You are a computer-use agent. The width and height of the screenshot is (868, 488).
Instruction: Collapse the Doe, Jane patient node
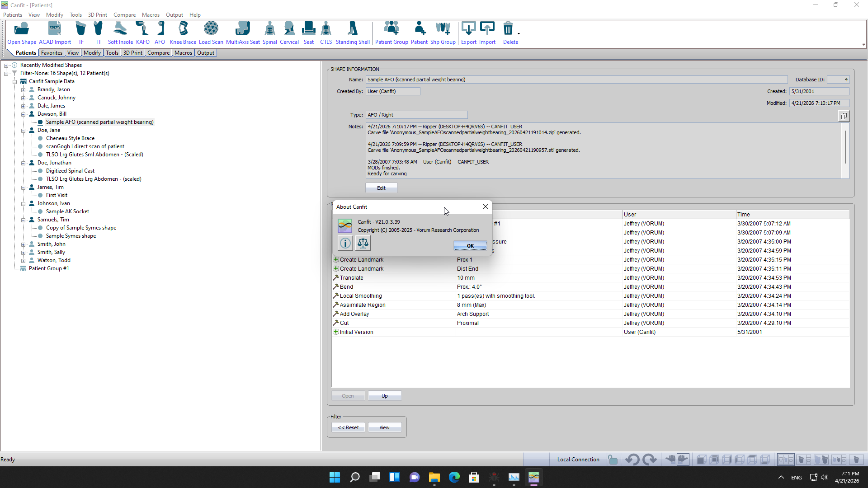(24, 131)
